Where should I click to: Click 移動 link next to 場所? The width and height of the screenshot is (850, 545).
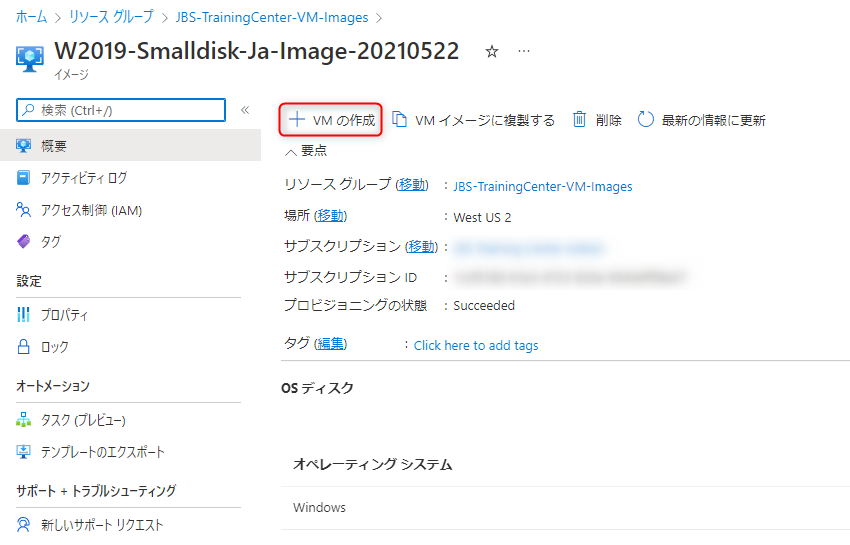point(331,216)
